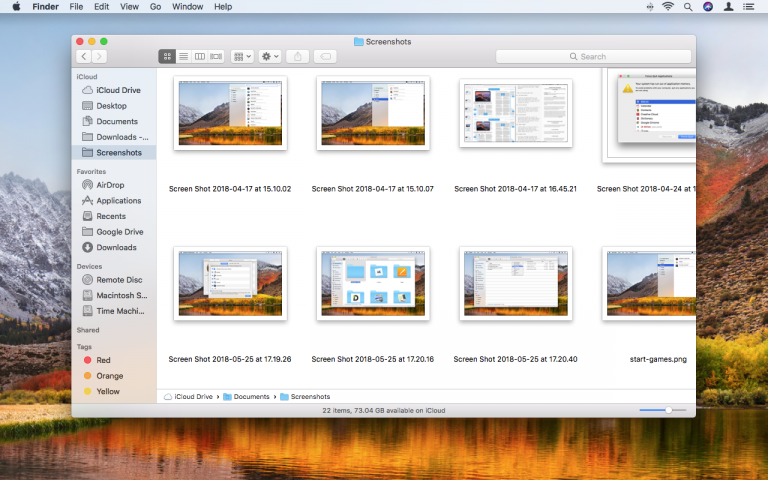Click the Wi-Fi icon in menu bar
This screenshot has width=768, height=480.
point(667,7)
